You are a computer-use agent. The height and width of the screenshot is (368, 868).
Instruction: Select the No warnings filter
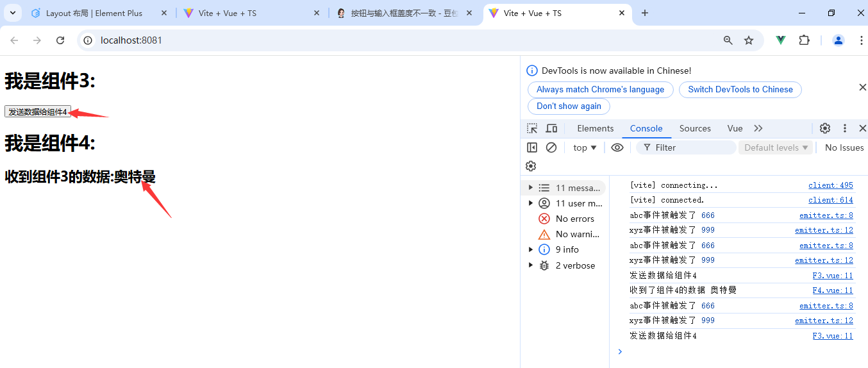coord(566,234)
